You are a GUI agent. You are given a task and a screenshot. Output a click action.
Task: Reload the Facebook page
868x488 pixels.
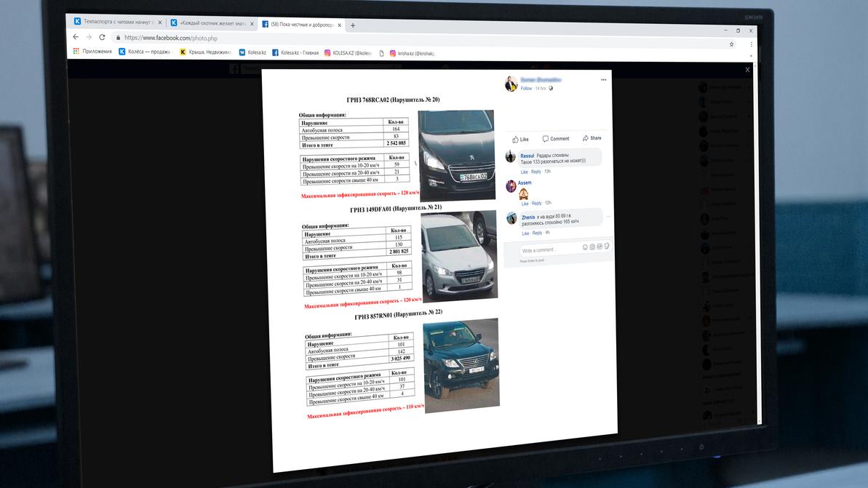[102, 37]
